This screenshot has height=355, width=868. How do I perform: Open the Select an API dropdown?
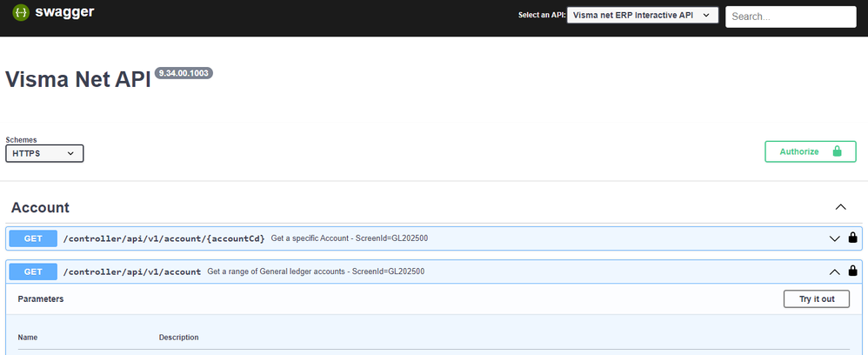643,16
